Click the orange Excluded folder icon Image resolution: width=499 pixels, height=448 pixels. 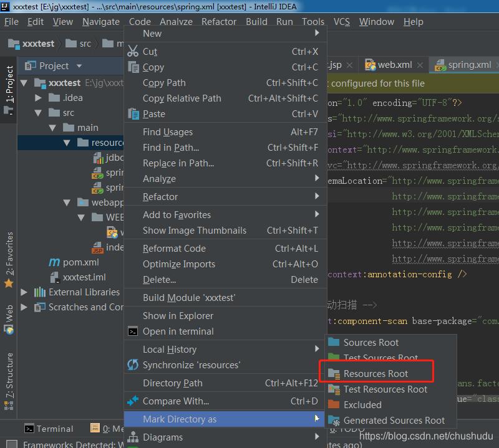tap(334, 404)
